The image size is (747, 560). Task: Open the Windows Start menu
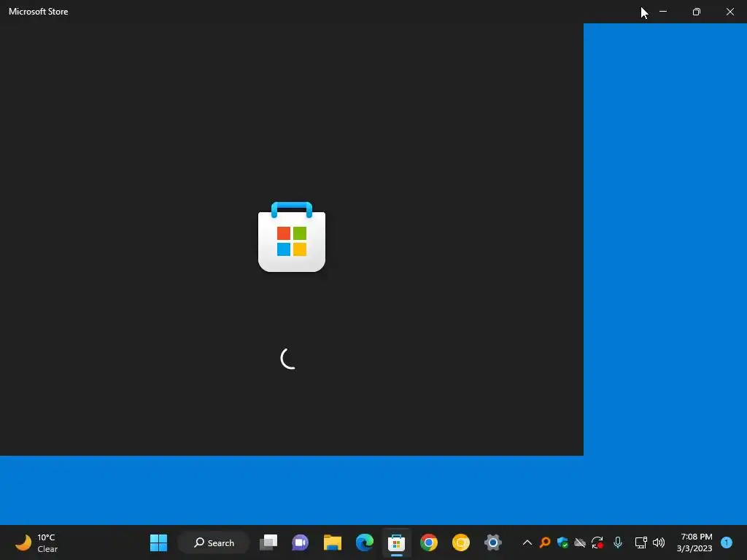[x=158, y=542]
